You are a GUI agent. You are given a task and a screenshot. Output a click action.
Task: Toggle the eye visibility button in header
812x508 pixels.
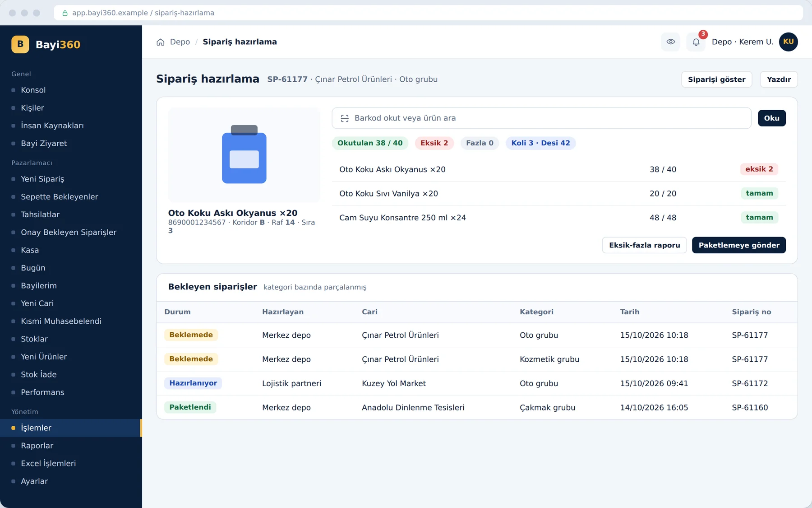click(671, 42)
